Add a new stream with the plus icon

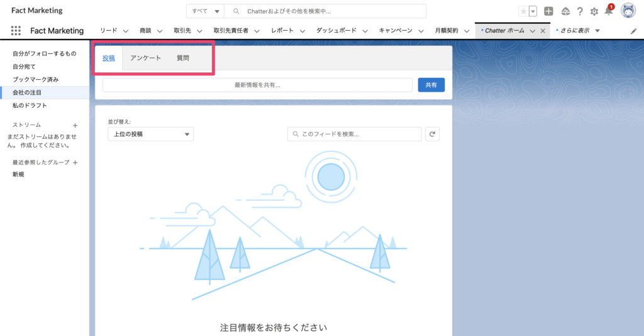coord(75,126)
